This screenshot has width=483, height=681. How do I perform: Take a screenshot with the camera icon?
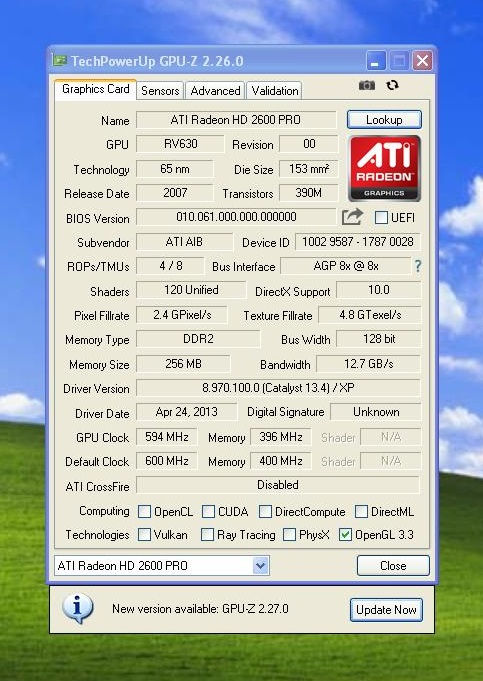tap(367, 85)
